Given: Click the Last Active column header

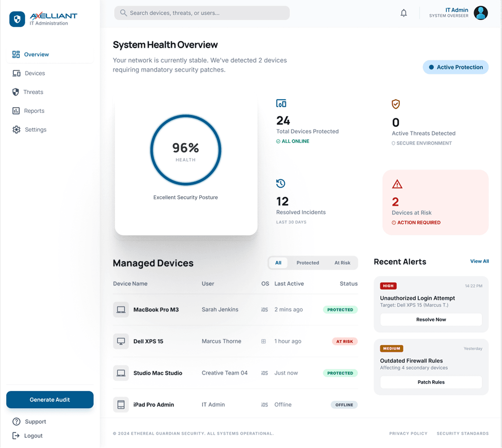Looking at the screenshot, I should click(289, 284).
